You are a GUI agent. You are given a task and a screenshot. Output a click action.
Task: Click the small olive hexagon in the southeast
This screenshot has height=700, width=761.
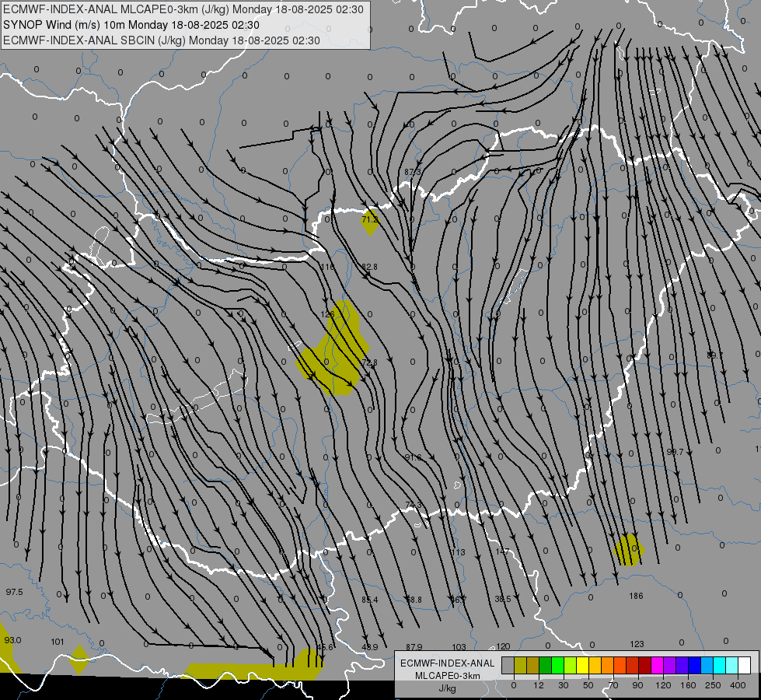click(x=629, y=550)
